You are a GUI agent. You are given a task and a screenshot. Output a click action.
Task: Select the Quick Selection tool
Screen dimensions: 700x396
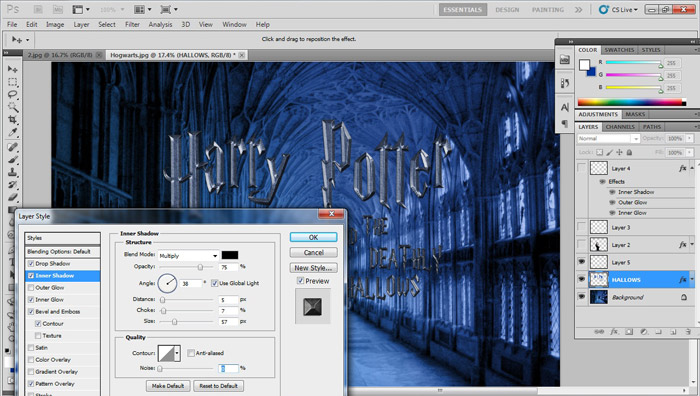12,107
